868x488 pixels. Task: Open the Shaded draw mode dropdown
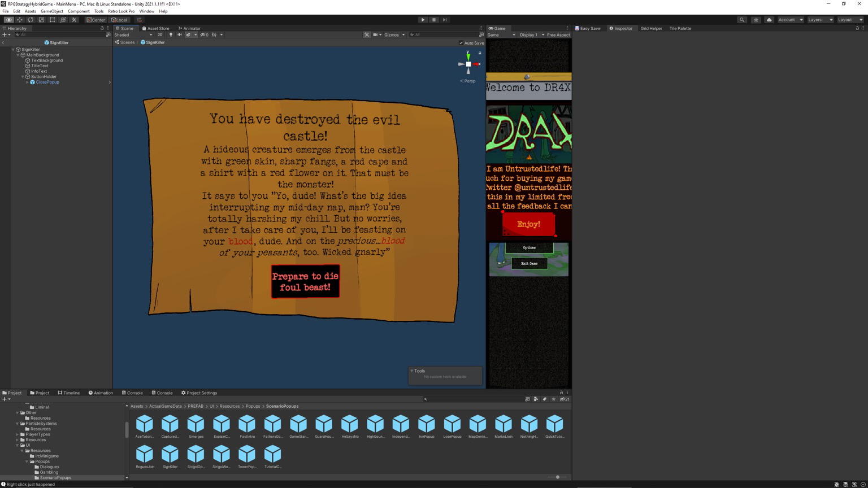[x=133, y=35]
